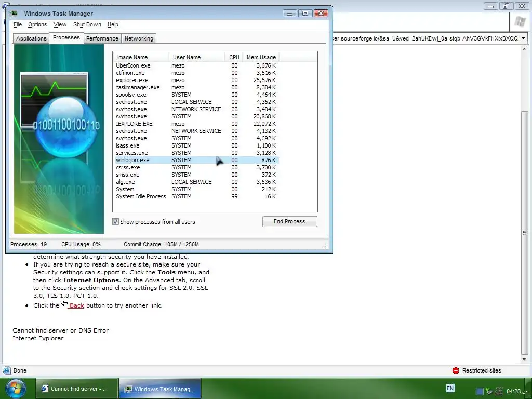Toggle Show processes from all users checkbox

click(x=115, y=221)
